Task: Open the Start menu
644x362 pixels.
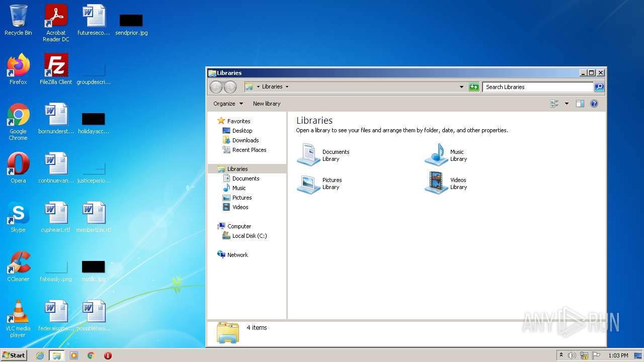Action: pyautogui.click(x=14, y=355)
